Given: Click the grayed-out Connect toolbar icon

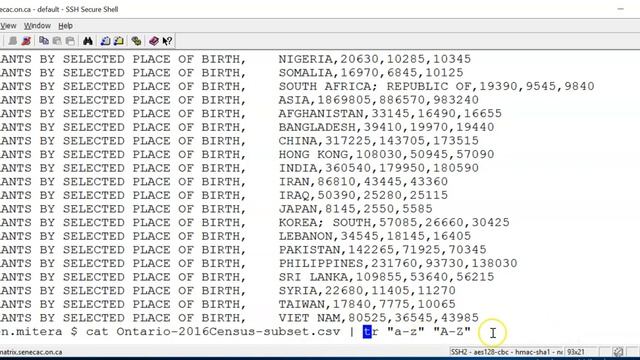Looking at the screenshot, I should tap(13, 41).
